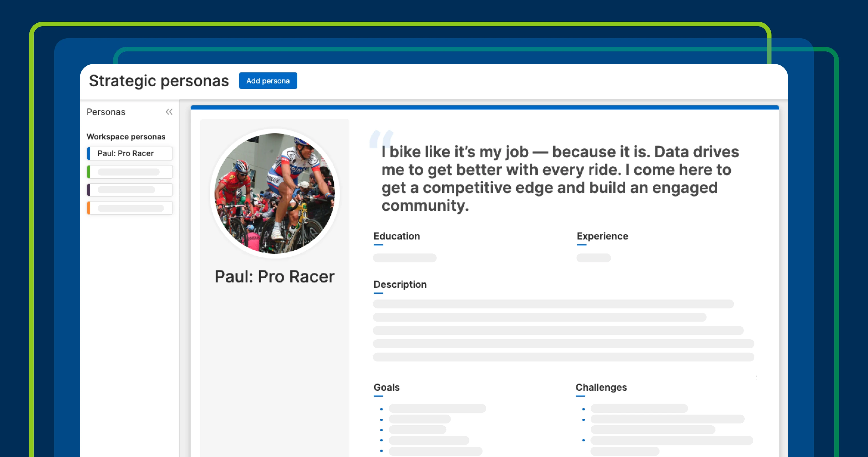This screenshot has height=457, width=868.
Task: Click the Add persona button
Action: pos(268,81)
